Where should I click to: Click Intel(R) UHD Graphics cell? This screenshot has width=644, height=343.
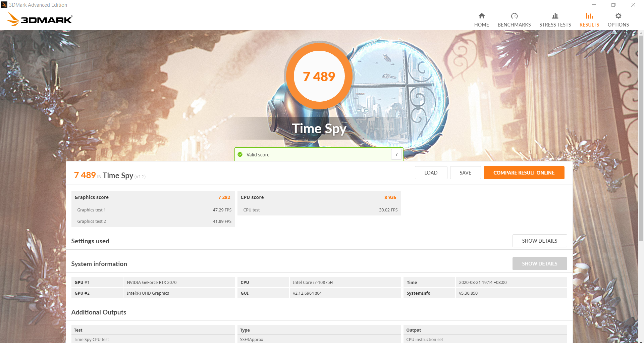click(x=179, y=293)
